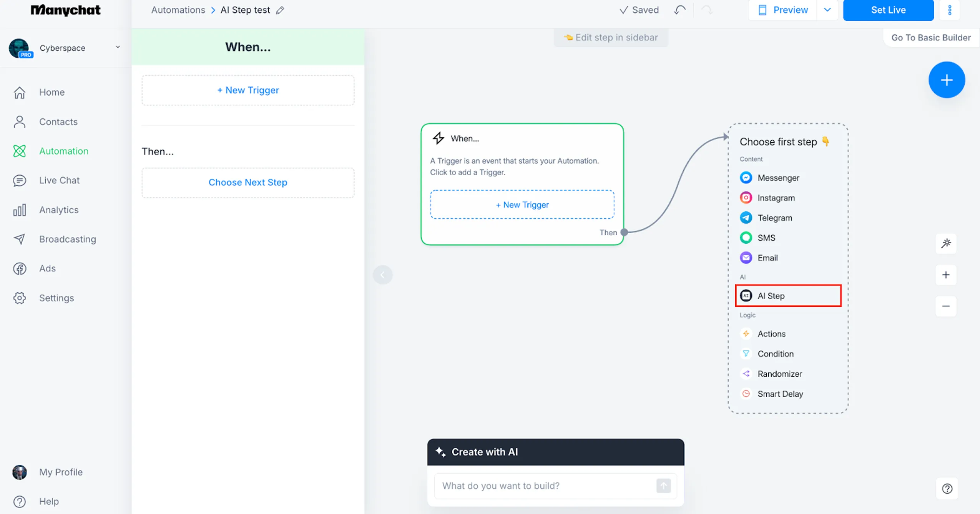The height and width of the screenshot is (514, 980).
Task: Select the SMS content step
Action: pyautogui.click(x=766, y=238)
